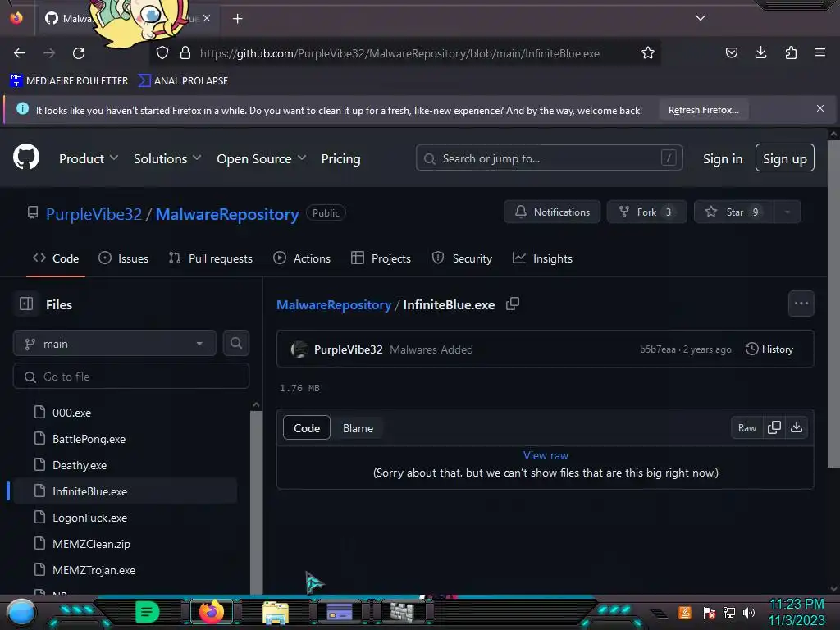Click the Notifications bell button
The width and height of the screenshot is (840, 630).
tap(552, 212)
